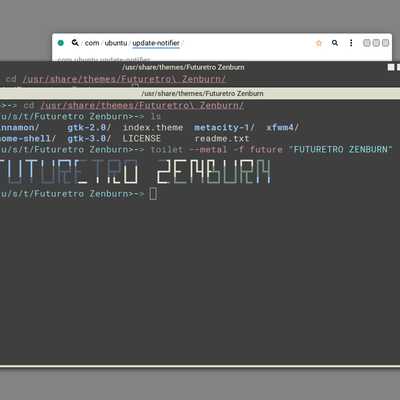Click 'future' font name in toilet command
This screenshot has width=400, height=400.
(266, 149)
